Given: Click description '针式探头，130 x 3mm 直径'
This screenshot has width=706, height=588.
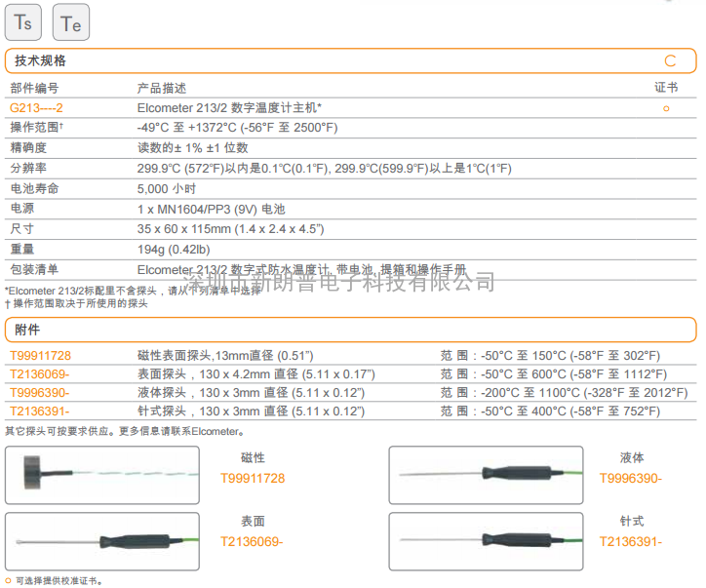Looking at the screenshot, I should [251, 412].
